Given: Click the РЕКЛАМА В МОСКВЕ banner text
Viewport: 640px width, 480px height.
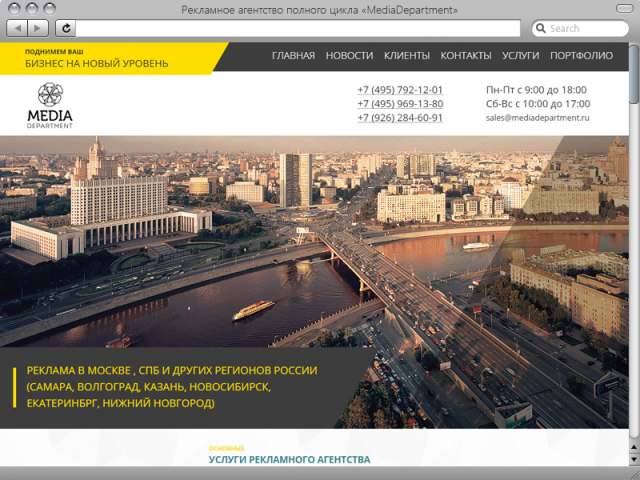Looking at the screenshot, I should click(172, 387).
